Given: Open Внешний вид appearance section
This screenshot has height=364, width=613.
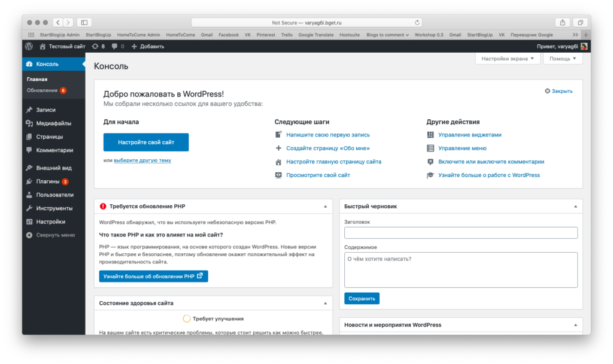Looking at the screenshot, I should coord(54,168).
